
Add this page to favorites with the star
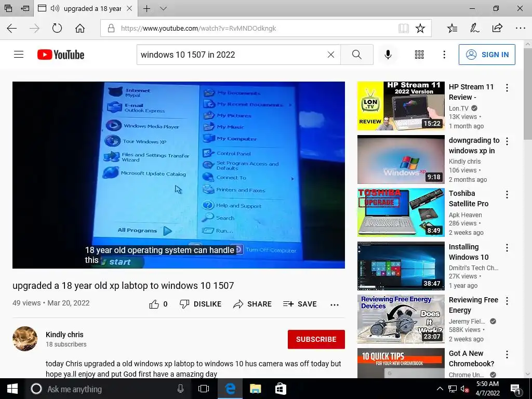[420, 28]
